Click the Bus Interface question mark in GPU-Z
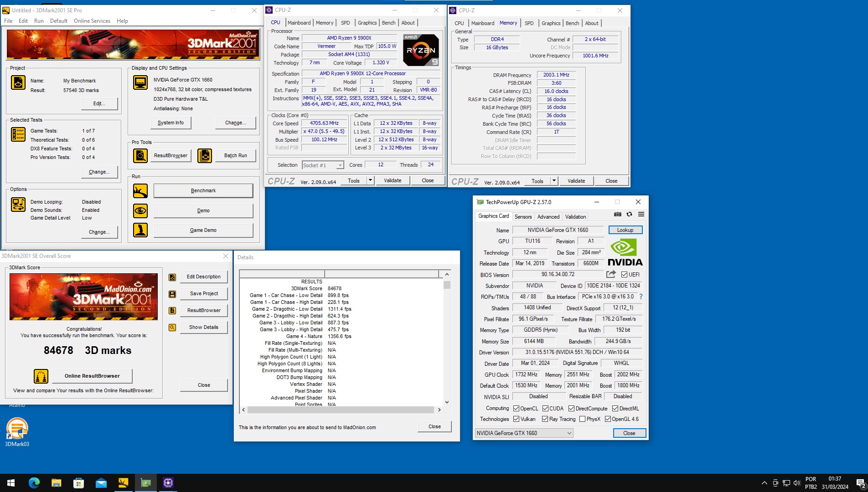The image size is (868, 492). 641,297
